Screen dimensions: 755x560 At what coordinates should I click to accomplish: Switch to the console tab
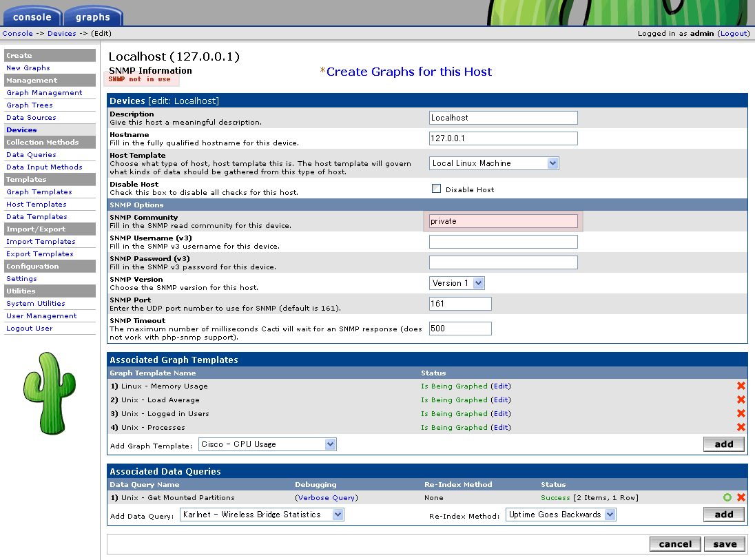32,17
